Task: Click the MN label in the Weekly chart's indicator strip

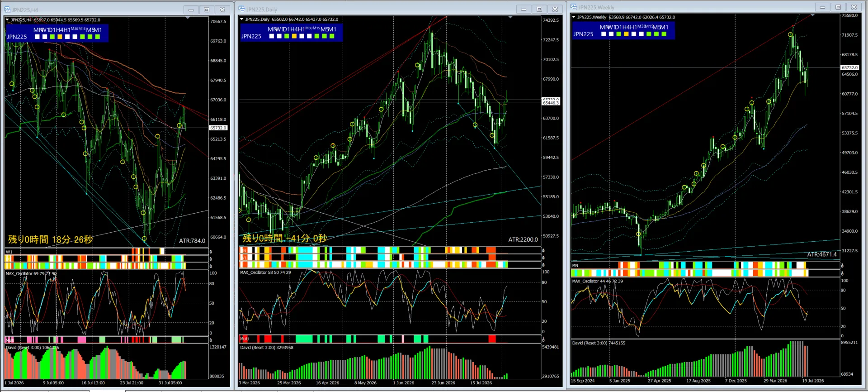Action: click(x=575, y=266)
